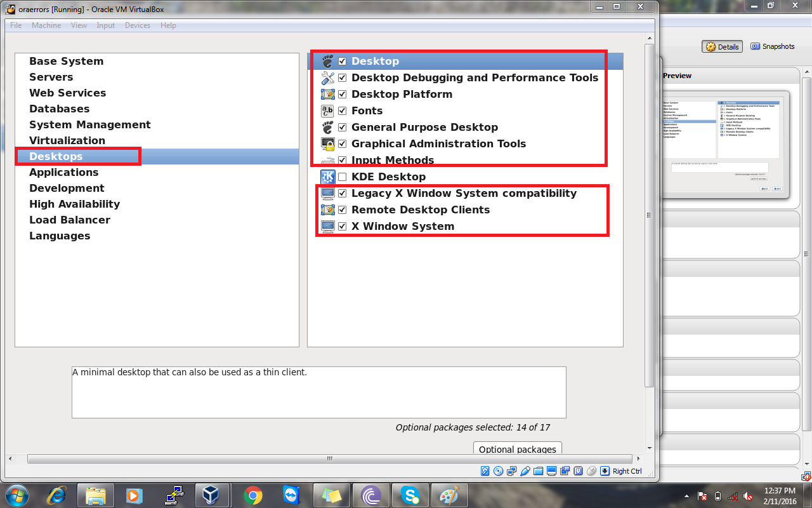The image size is (812, 508).
Task: Click the icon beside Remote Desktop Clients
Action: pos(327,210)
